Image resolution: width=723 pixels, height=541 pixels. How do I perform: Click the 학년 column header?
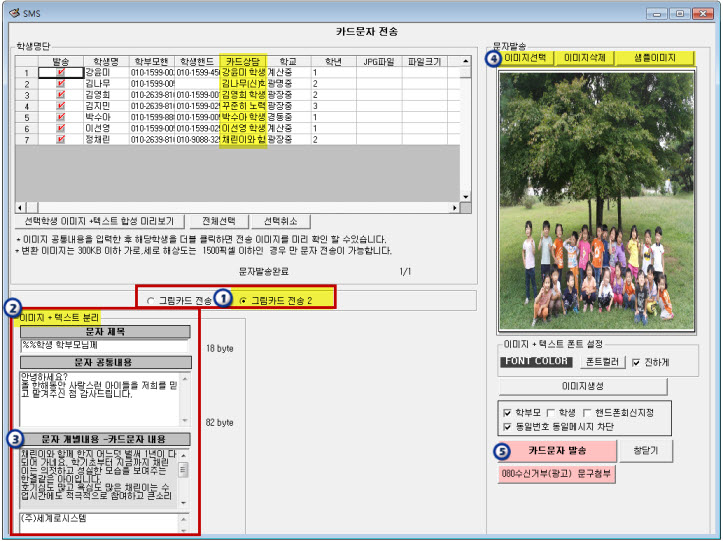click(333, 61)
